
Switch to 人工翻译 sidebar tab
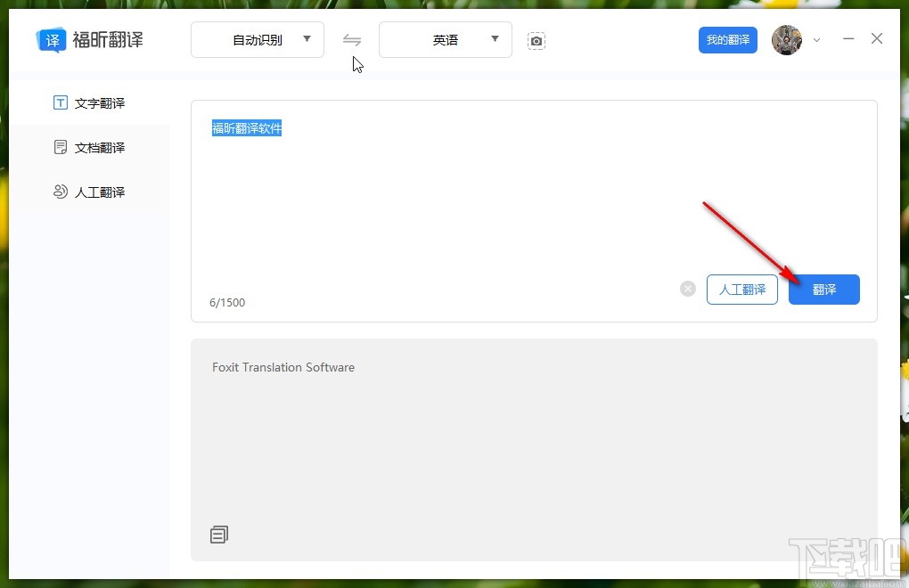(89, 192)
